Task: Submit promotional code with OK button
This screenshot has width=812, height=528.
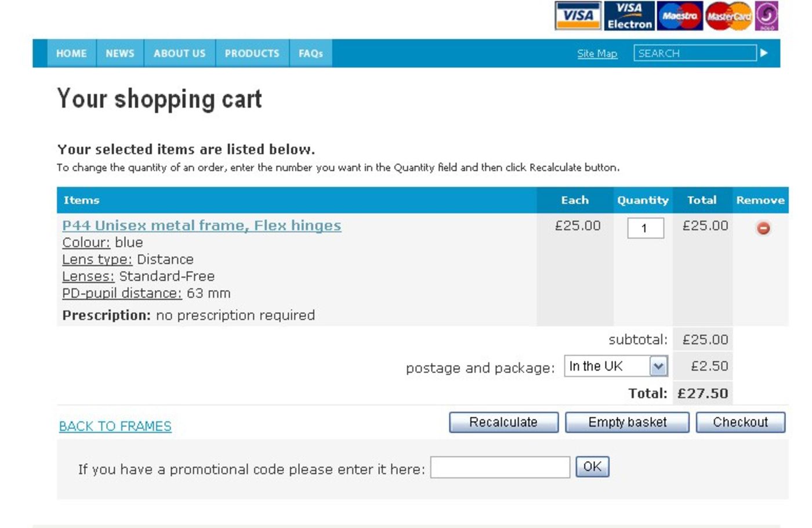Action: click(592, 467)
